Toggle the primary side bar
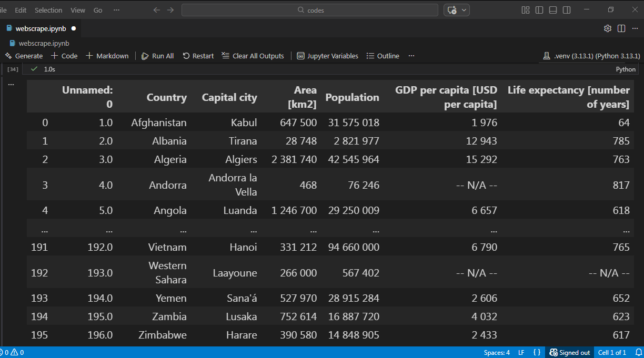This screenshot has width=644, height=358. (x=539, y=10)
